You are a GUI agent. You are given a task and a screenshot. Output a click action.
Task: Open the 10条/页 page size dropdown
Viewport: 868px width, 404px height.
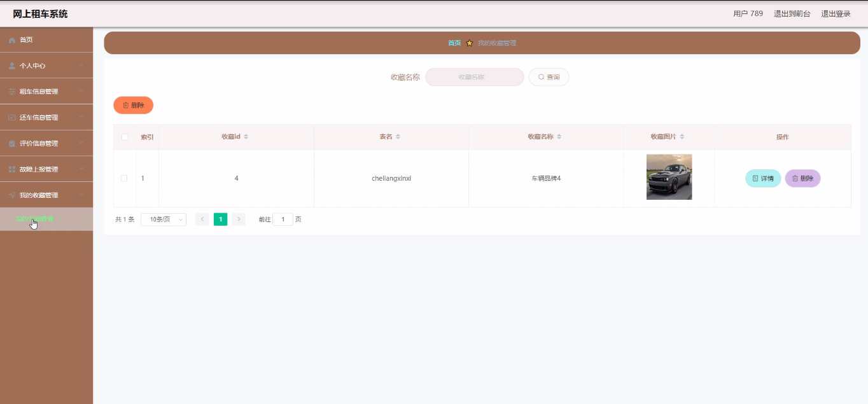pos(164,219)
